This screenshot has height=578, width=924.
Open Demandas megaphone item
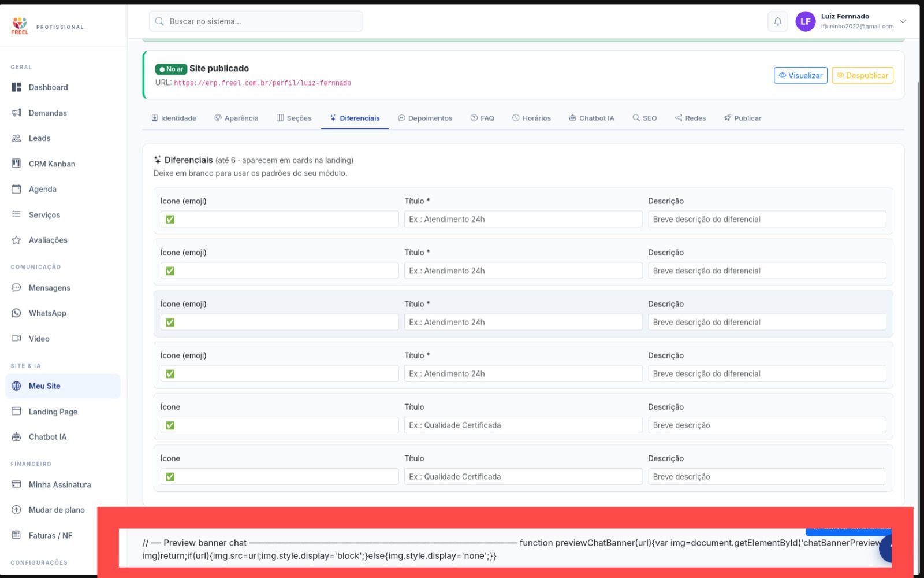tap(47, 113)
